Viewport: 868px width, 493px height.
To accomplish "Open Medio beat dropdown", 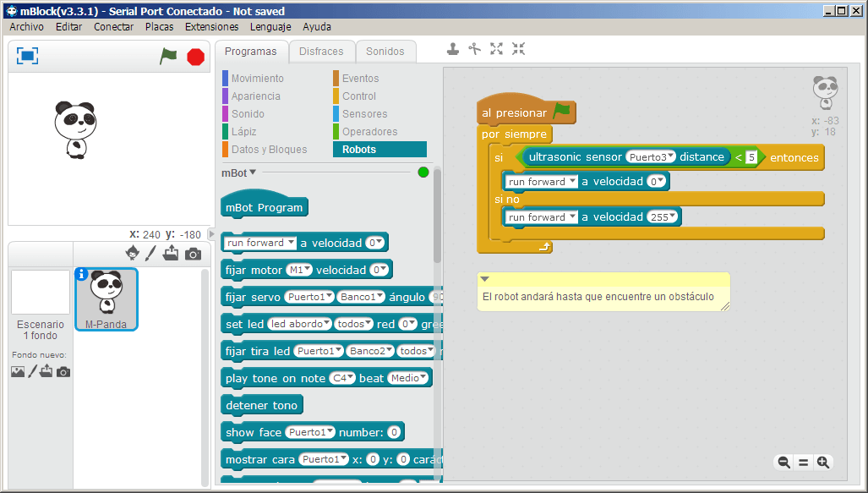I will [x=408, y=378].
